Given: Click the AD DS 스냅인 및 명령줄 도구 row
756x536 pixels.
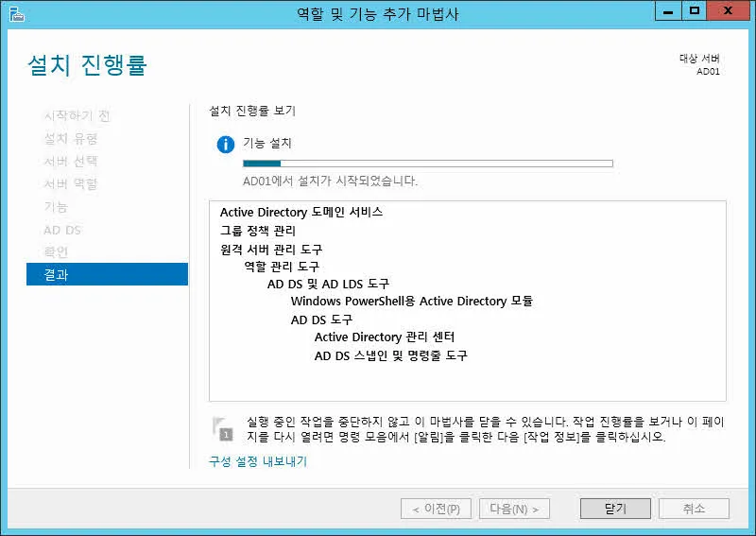Looking at the screenshot, I should coord(391,355).
